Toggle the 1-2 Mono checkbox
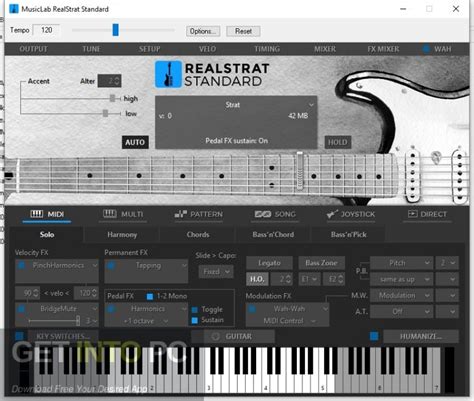 point(150,296)
